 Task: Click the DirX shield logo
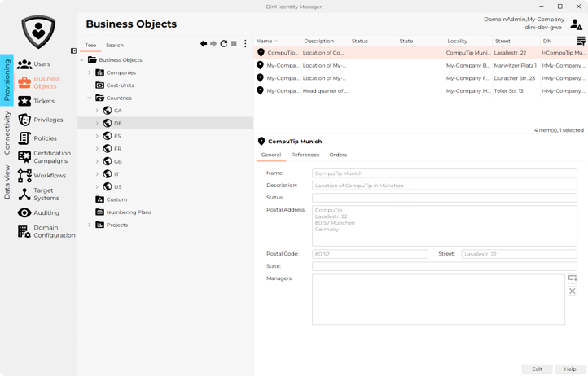(38, 33)
